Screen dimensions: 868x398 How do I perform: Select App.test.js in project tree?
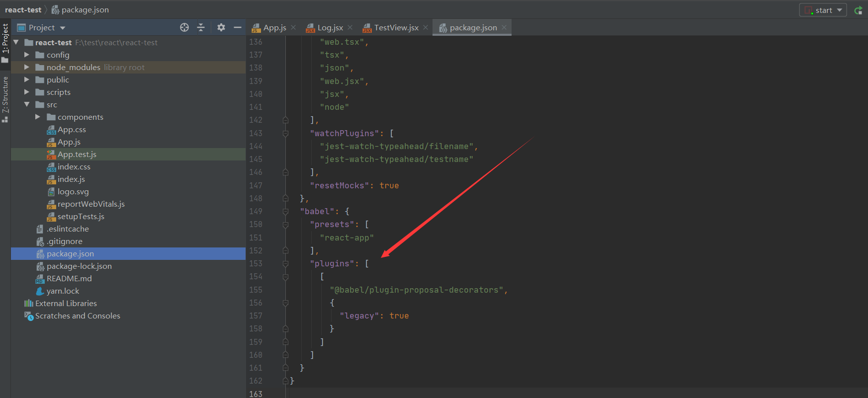point(77,154)
